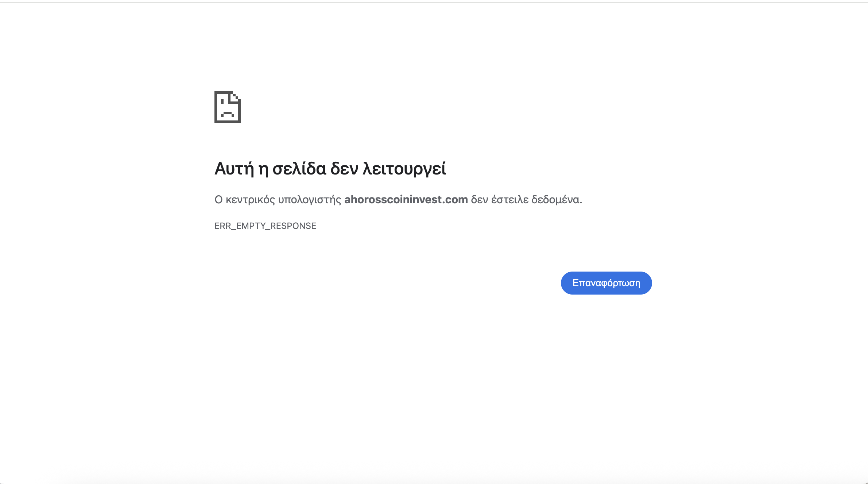Click the word RESPONSE in the error code
The image size is (868, 484).
pyautogui.click(x=293, y=226)
